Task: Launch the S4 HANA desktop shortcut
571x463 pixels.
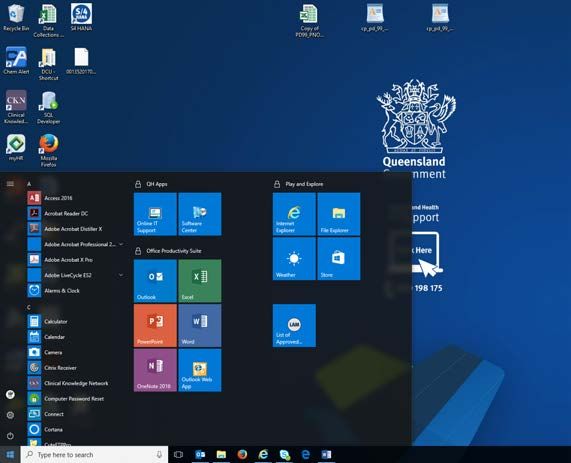Action: [x=81, y=17]
